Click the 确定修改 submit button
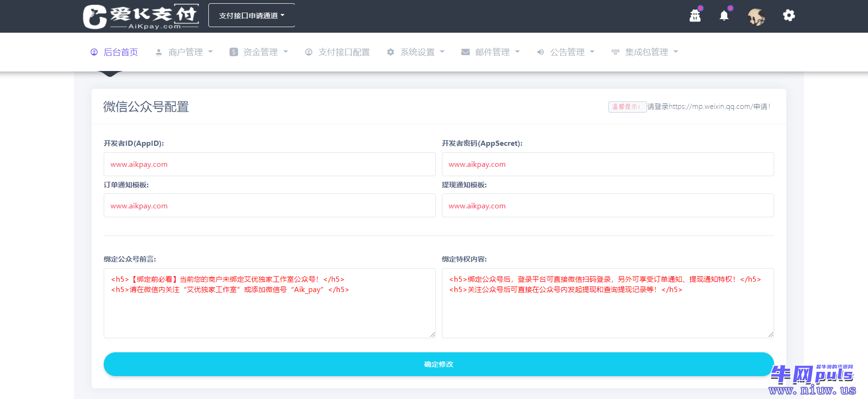 click(439, 364)
